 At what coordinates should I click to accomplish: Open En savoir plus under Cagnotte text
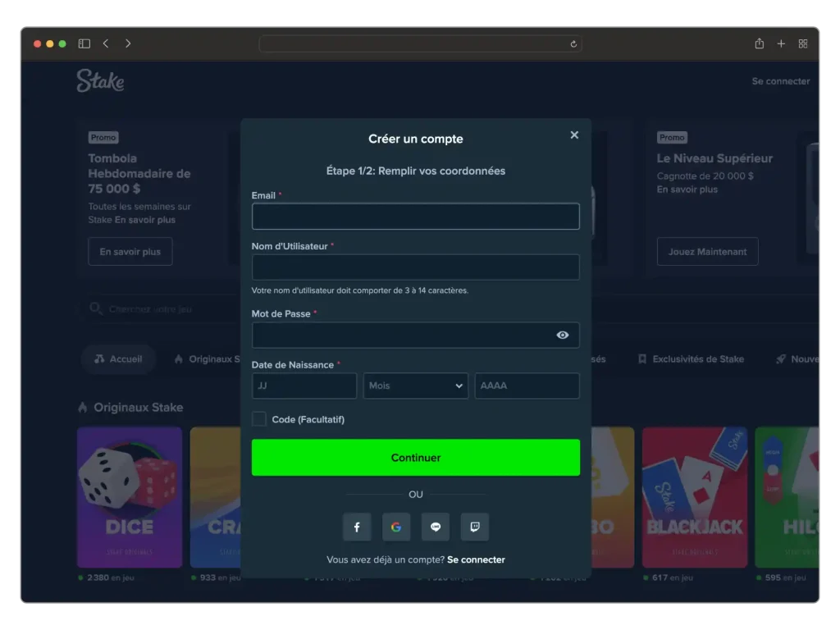[x=687, y=189]
